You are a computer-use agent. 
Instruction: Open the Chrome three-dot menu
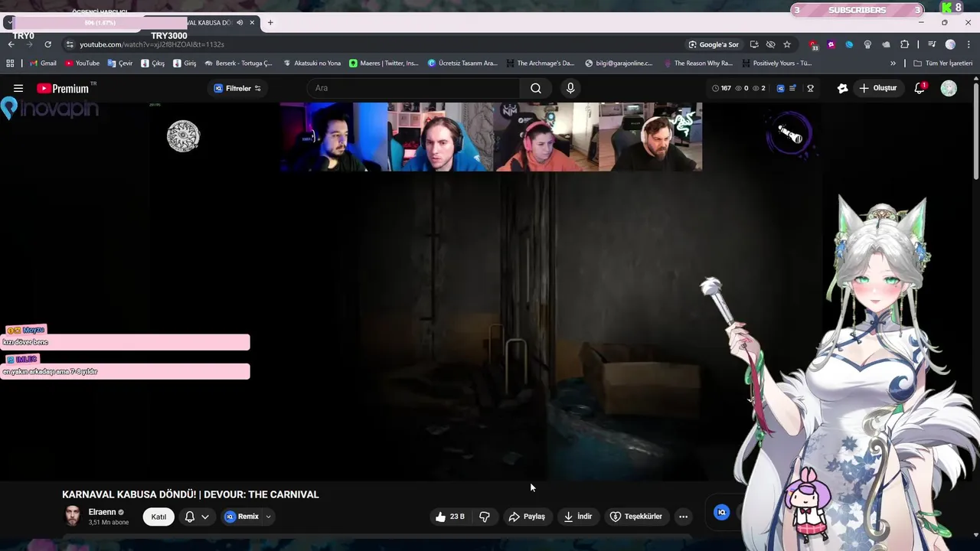968,44
